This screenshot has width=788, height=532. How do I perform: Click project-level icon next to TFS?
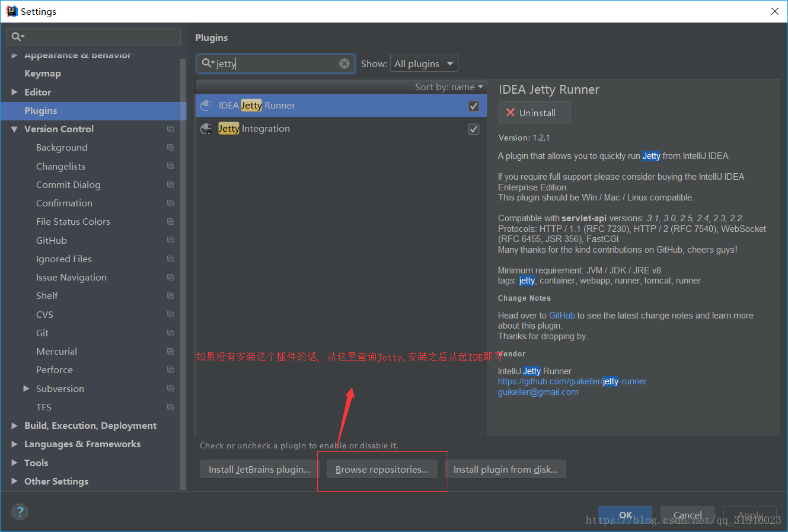click(170, 407)
